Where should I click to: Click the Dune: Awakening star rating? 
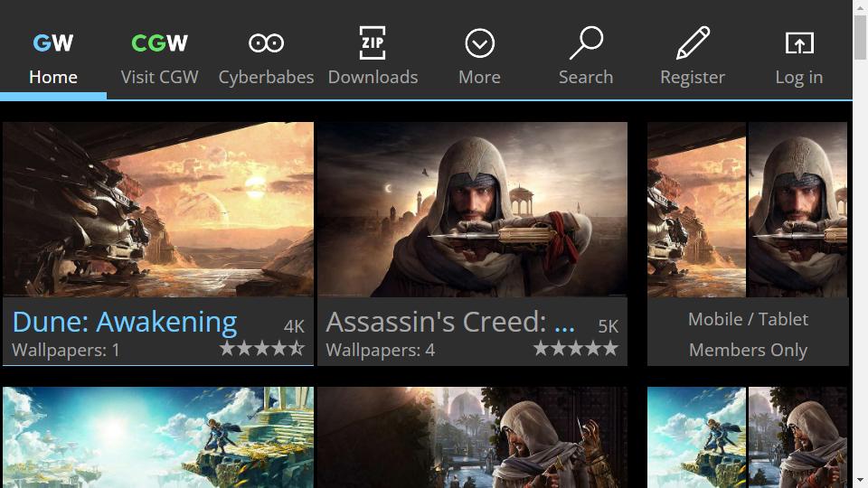pos(262,349)
